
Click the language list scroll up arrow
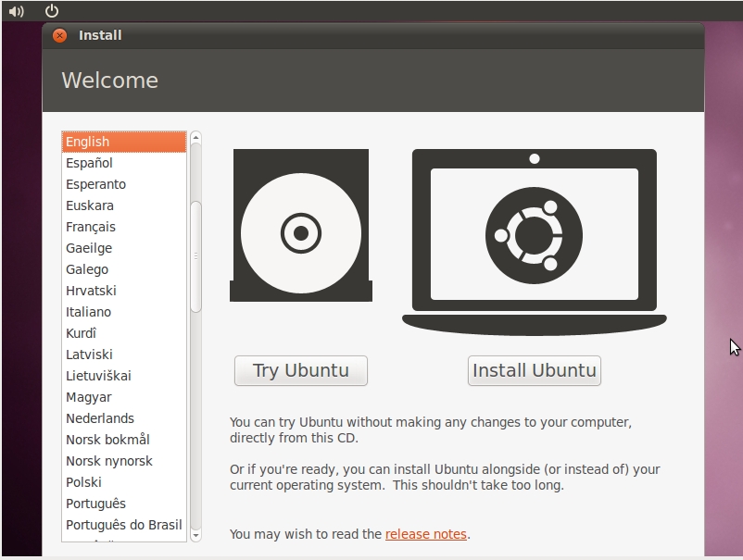click(195, 138)
